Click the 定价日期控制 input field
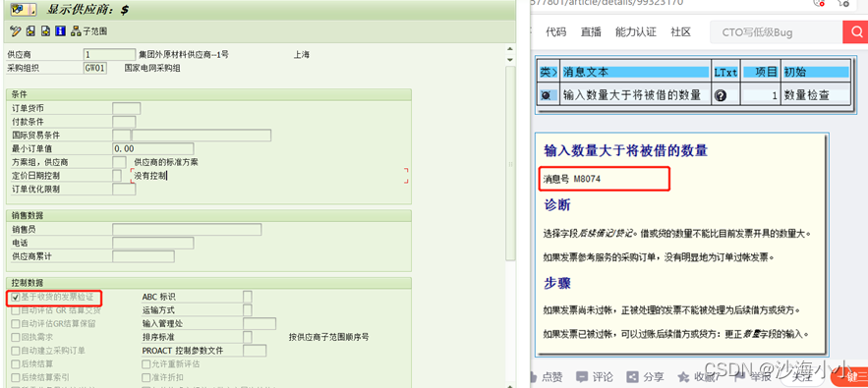868x388 pixels. click(117, 176)
